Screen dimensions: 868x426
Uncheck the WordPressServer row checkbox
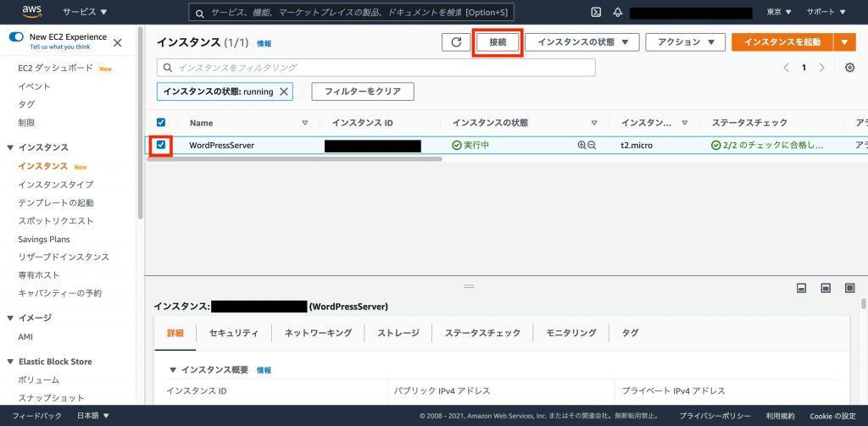(x=161, y=145)
